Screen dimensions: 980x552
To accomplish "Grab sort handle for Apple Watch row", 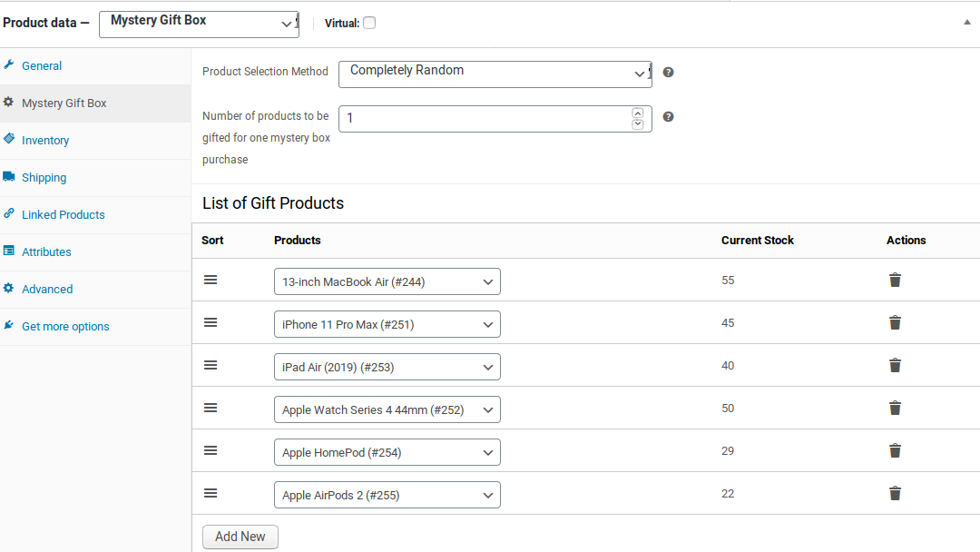I will click(211, 409).
